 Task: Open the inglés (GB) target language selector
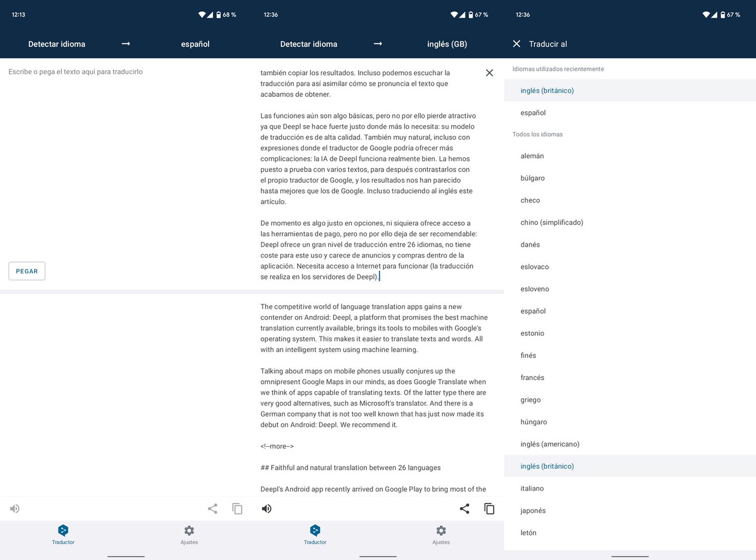tap(447, 44)
